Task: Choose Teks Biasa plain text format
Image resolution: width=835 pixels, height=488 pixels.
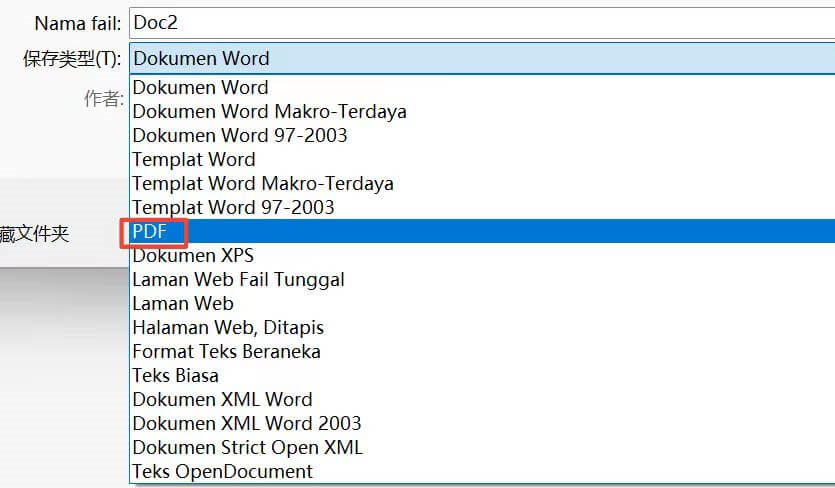Action: coord(175,375)
